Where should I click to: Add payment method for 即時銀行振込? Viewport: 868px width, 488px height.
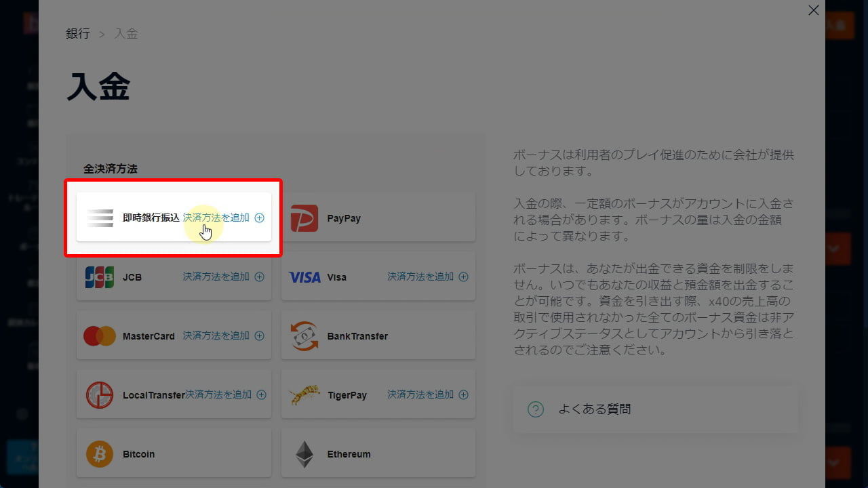click(216, 218)
